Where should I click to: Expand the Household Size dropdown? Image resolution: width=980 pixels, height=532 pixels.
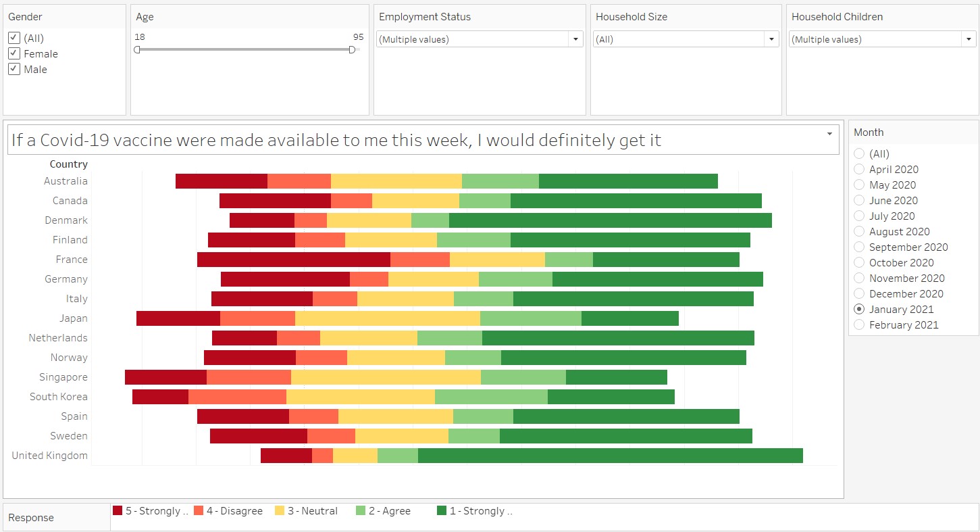771,39
